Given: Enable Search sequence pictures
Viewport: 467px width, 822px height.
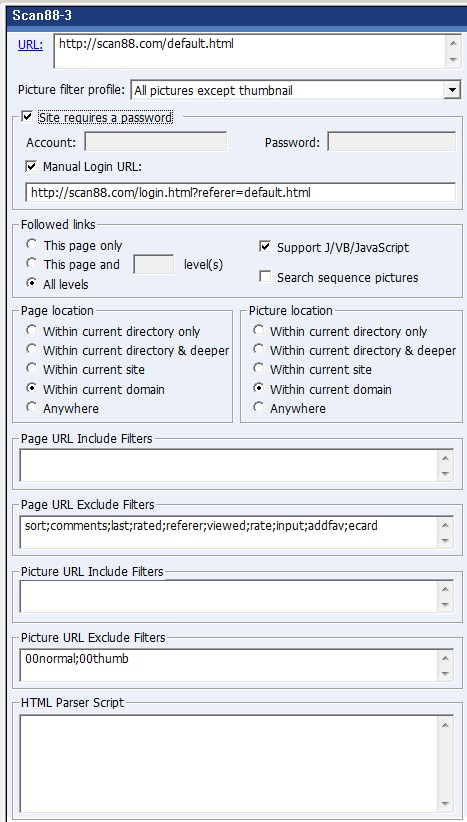Looking at the screenshot, I should point(265,277).
